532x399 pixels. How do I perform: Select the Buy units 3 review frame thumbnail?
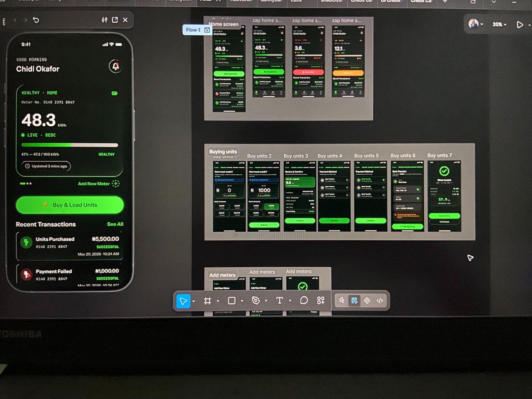click(300, 196)
